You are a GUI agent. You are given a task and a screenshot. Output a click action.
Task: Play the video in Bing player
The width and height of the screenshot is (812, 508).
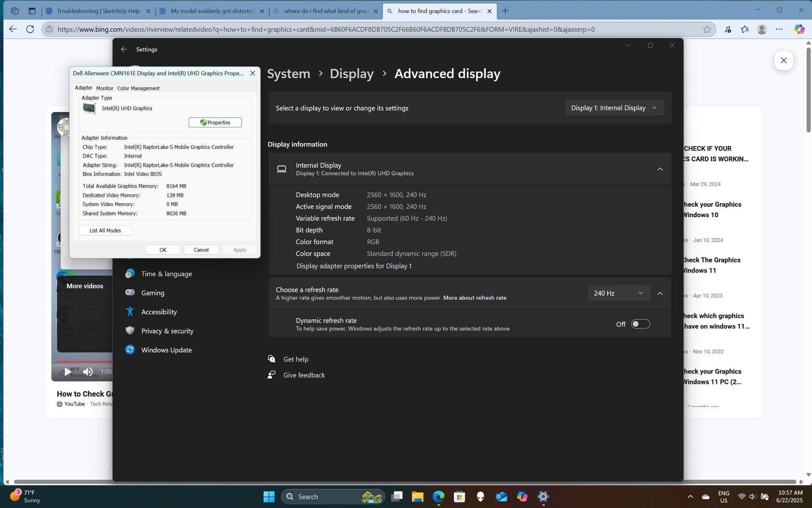(x=67, y=372)
